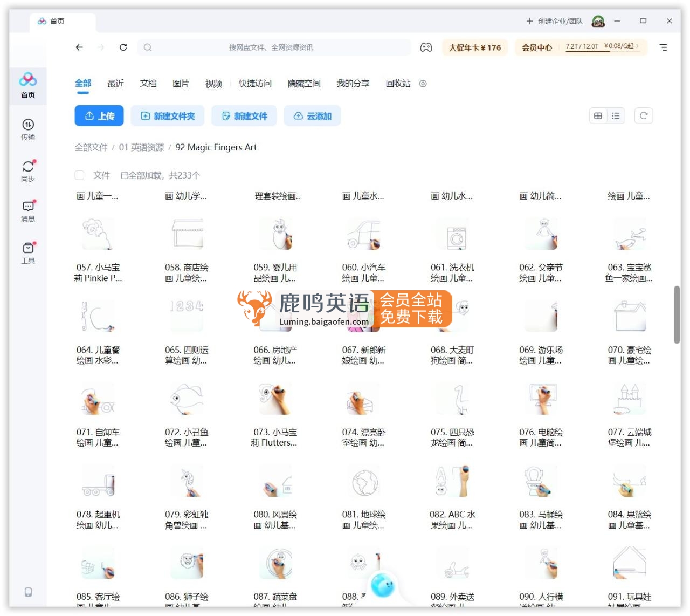Open the 072 小丑鱼 thumbnail

click(187, 399)
